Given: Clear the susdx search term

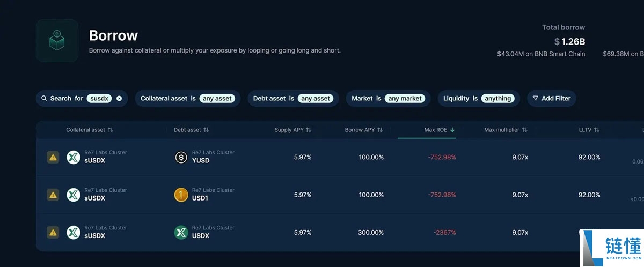Looking at the screenshot, I should [x=119, y=99].
